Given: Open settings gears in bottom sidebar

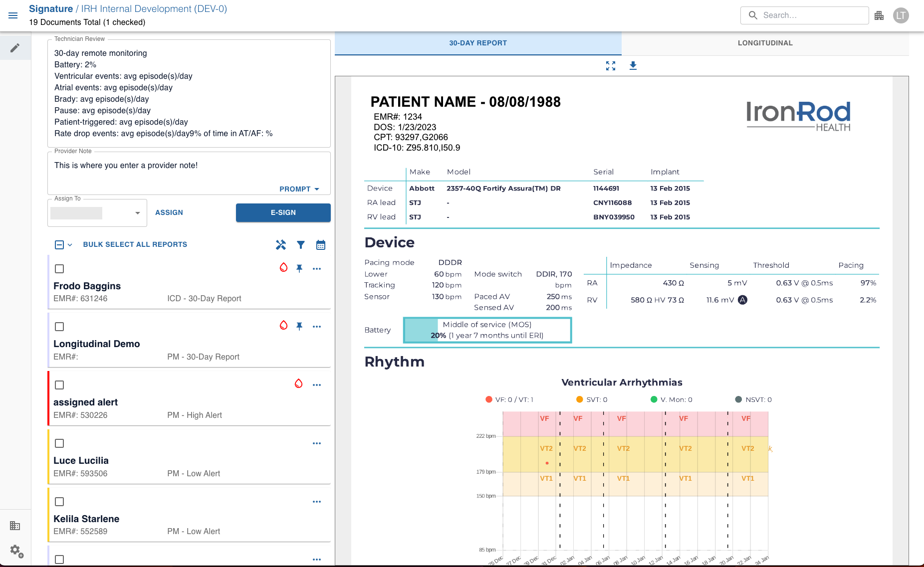Looking at the screenshot, I should pos(16,551).
